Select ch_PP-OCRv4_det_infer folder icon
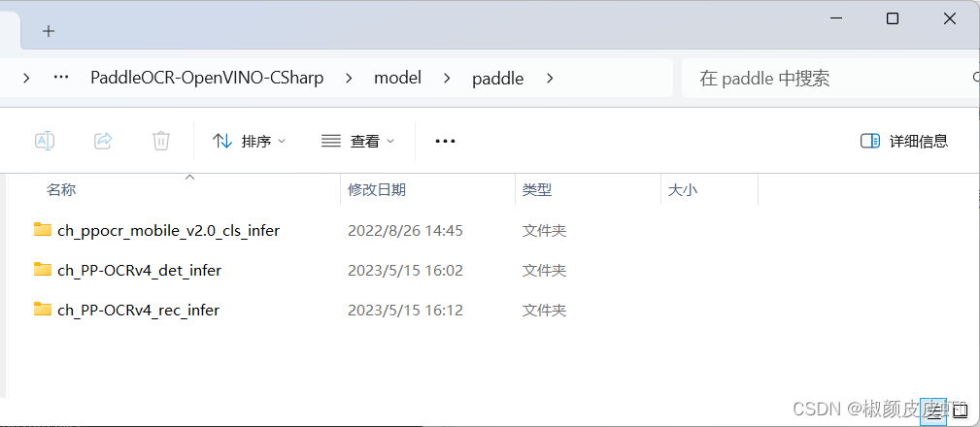This screenshot has height=427, width=980. [43, 270]
